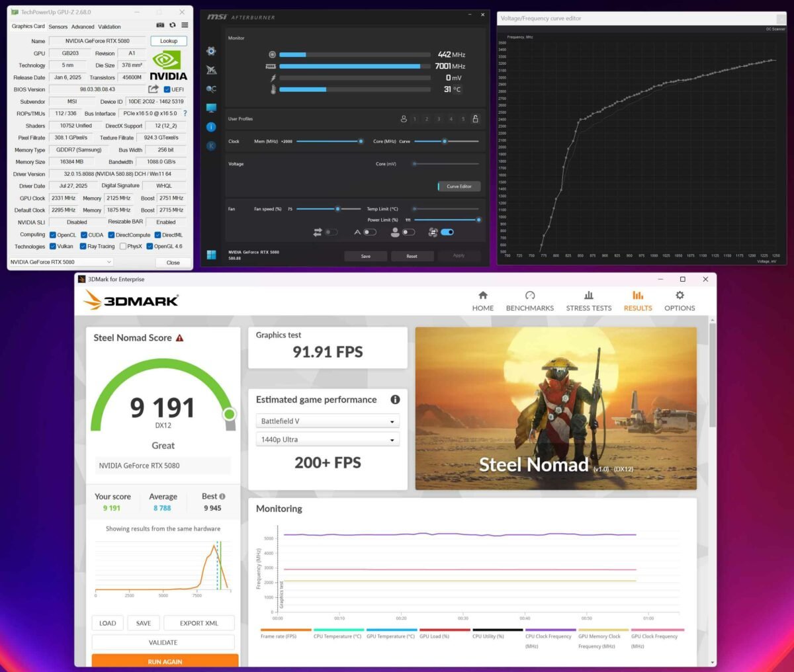Toggle the DirectCompute checkbox
794x672 pixels.
click(x=111, y=235)
